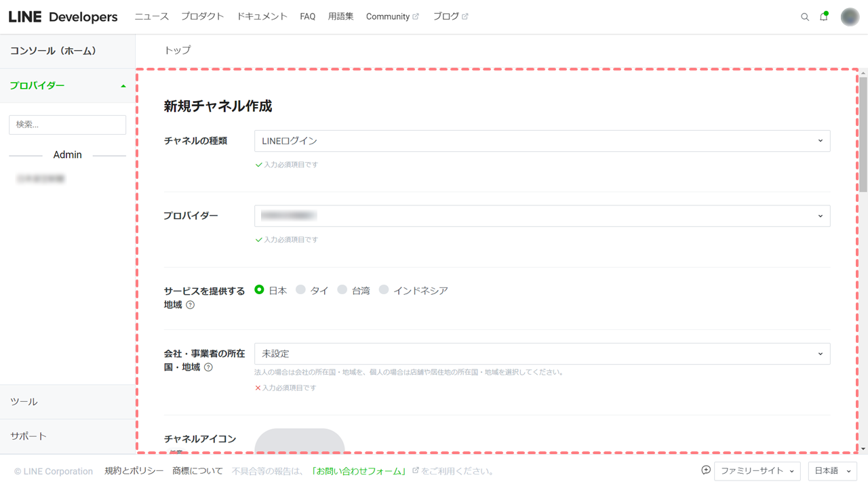Select the タイ region radio button
868x488 pixels.
click(300, 289)
